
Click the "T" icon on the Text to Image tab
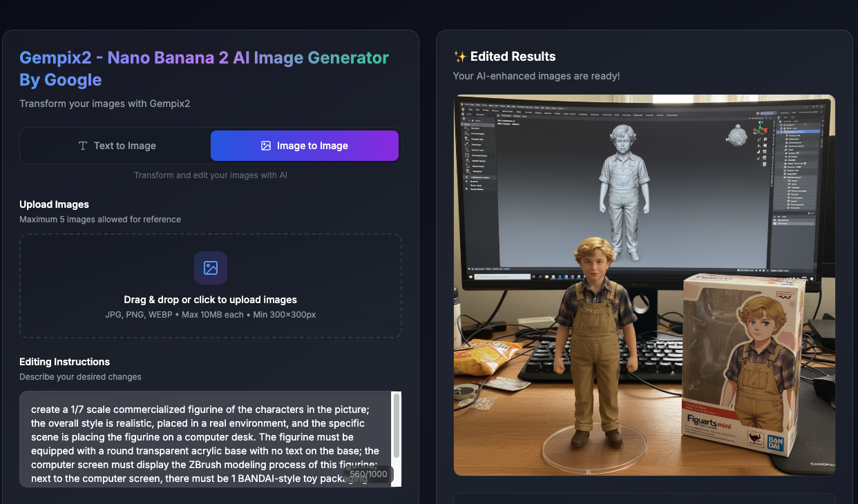point(82,146)
